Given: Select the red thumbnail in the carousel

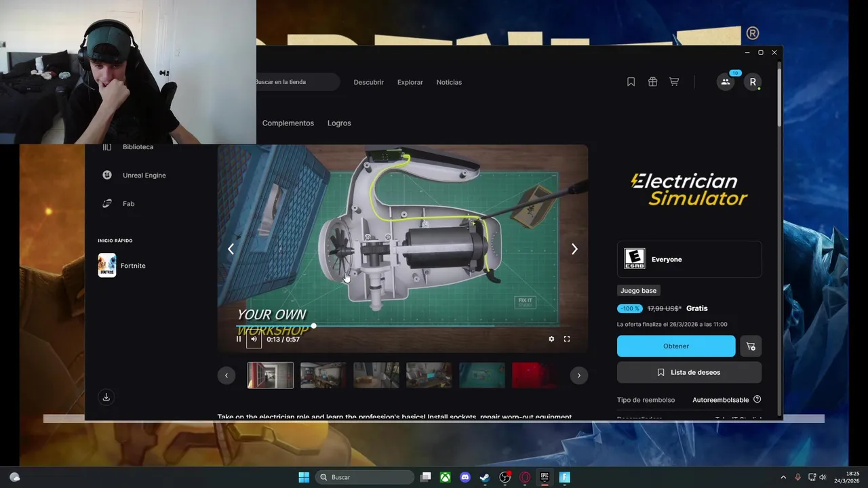Looking at the screenshot, I should [x=534, y=375].
